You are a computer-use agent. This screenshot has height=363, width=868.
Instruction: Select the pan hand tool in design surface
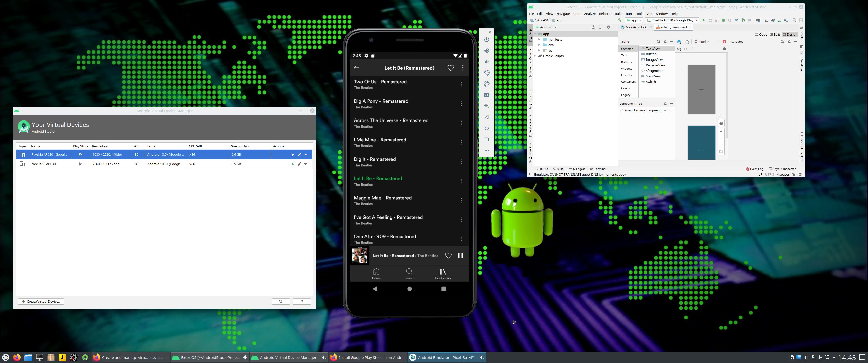pos(721,123)
